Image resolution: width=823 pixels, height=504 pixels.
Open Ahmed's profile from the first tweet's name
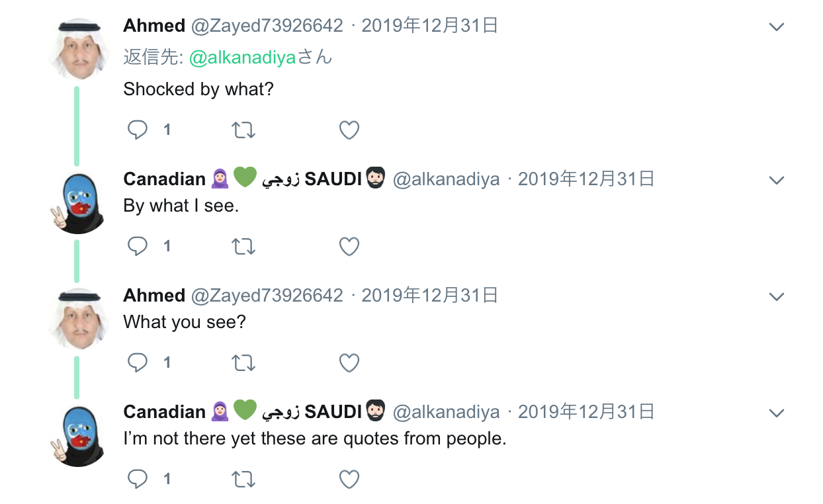tap(154, 26)
